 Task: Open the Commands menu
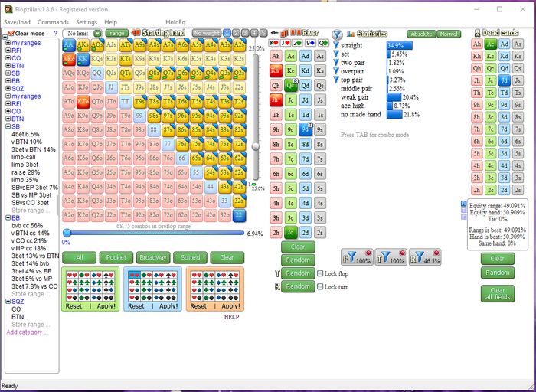click(53, 22)
